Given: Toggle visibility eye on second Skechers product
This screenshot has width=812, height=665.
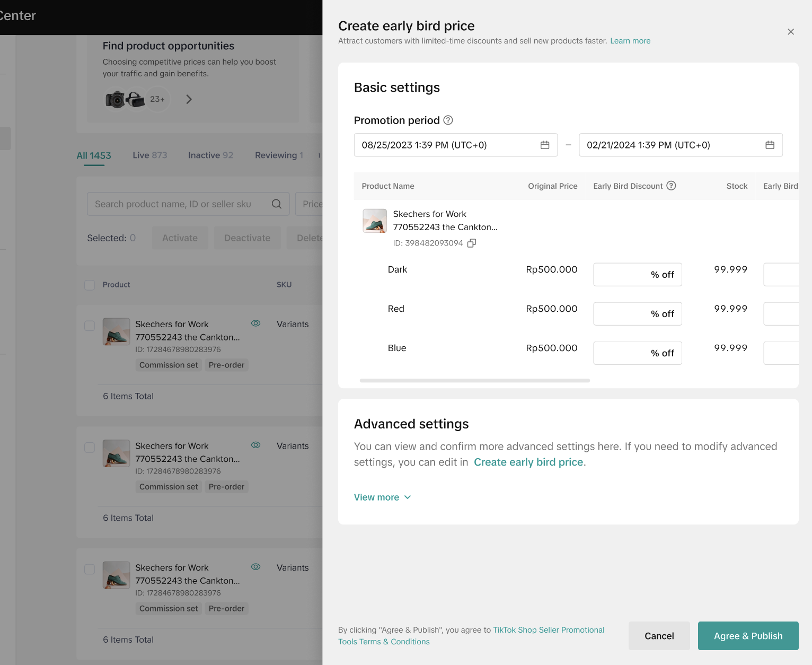Looking at the screenshot, I should pyautogui.click(x=255, y=445).
